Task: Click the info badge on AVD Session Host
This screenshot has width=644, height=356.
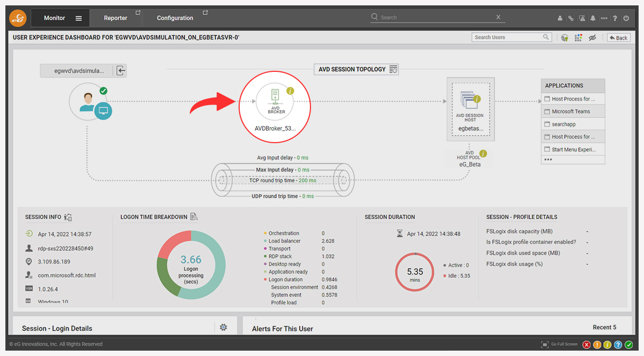Action: (x=477, y=99)
